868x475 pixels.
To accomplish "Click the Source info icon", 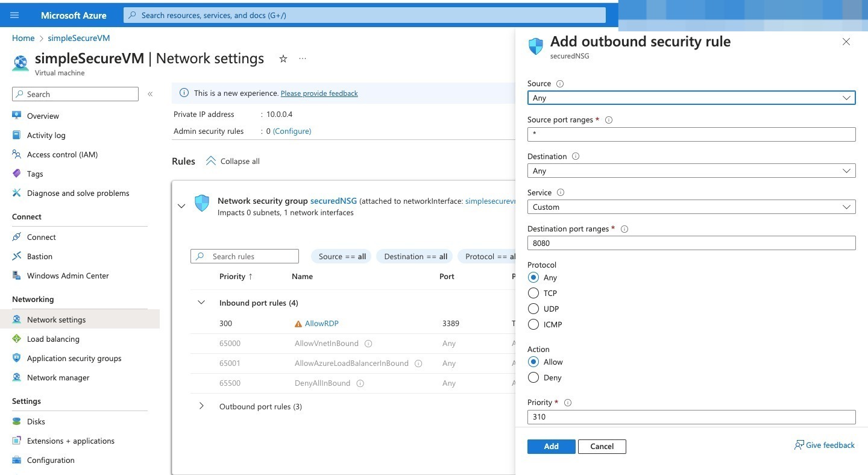I will tap(560, 84).
